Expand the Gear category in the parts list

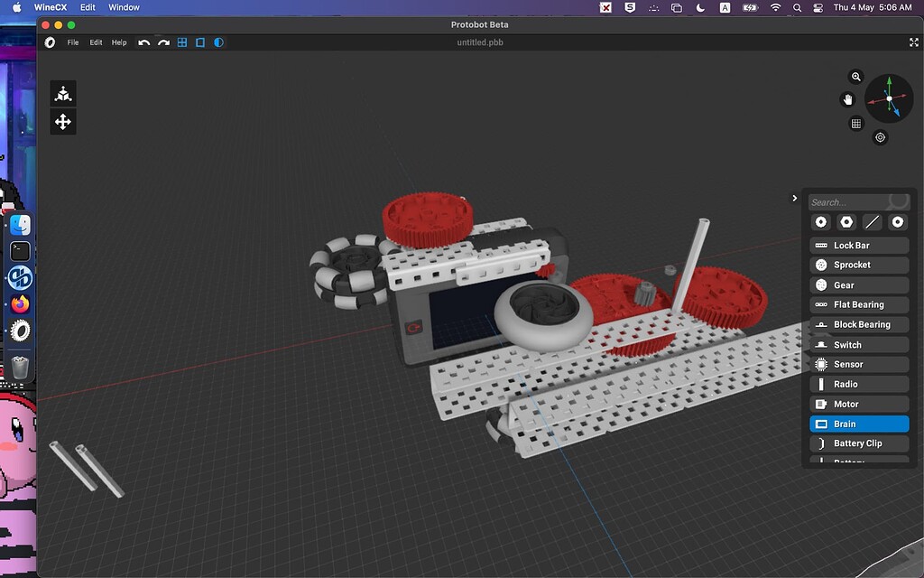click(x=858, y=284)
